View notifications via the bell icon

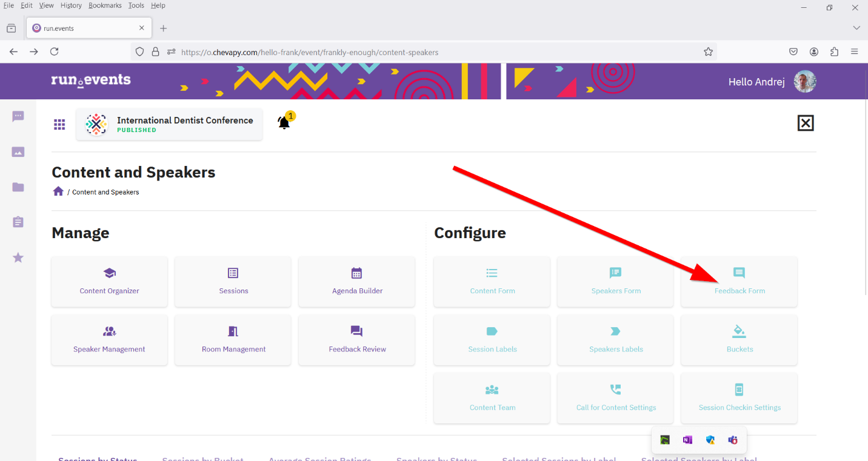pyautogui.click(x=284, y=122)
